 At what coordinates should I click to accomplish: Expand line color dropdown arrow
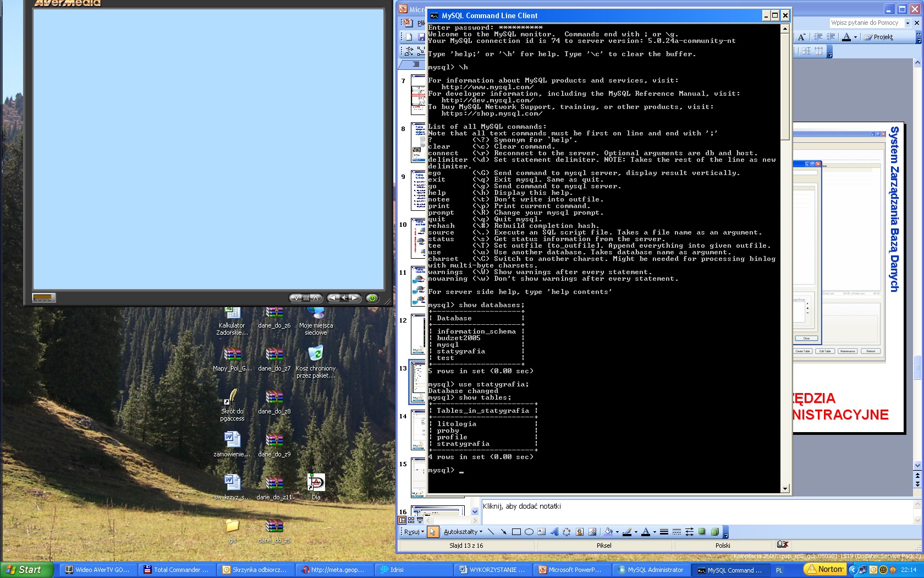636,532
